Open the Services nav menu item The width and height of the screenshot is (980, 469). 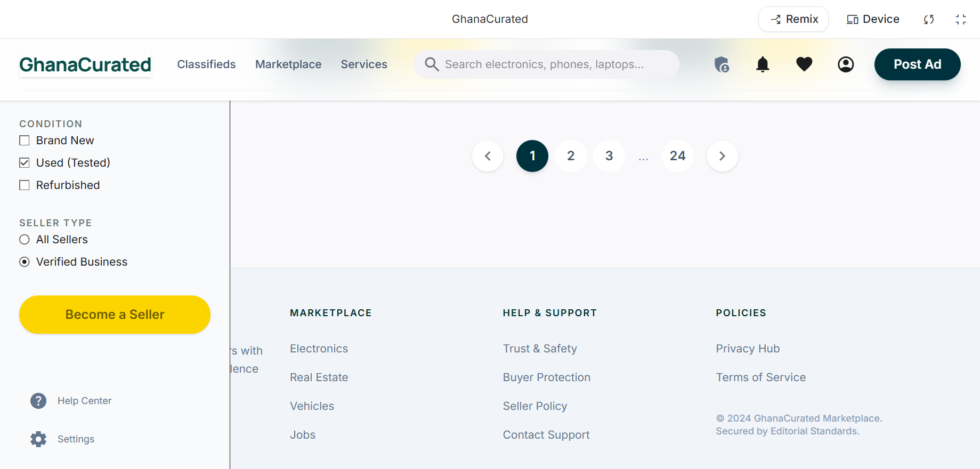364,64
